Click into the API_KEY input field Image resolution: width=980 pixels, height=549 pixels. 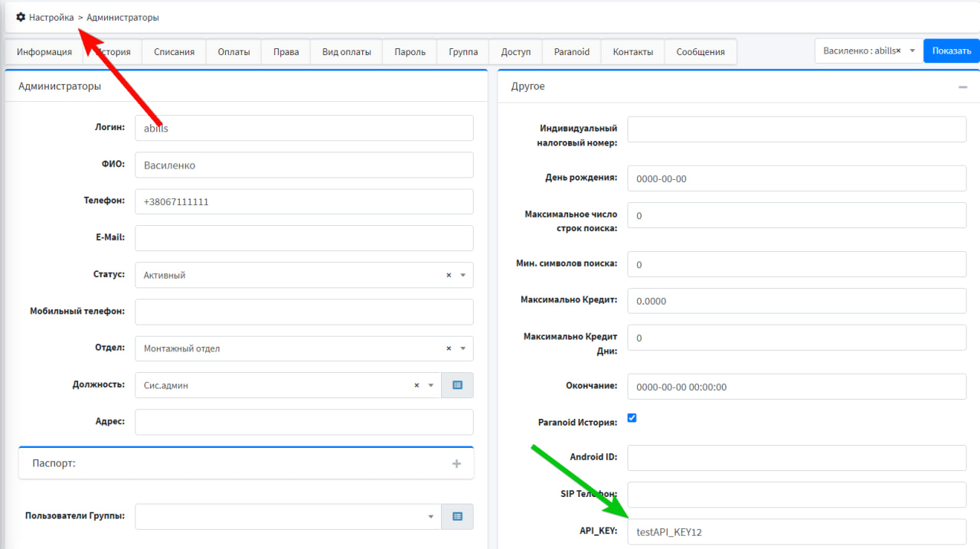click(796, 531)
